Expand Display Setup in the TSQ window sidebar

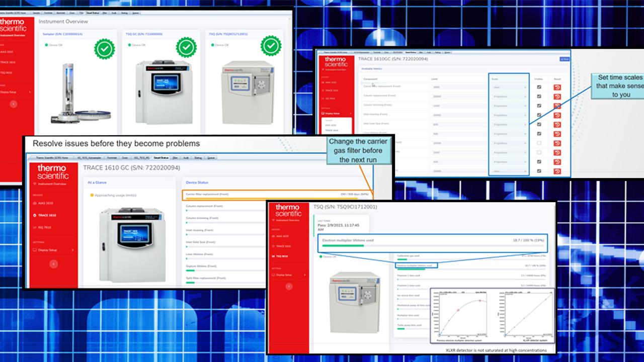pos(288,275)
